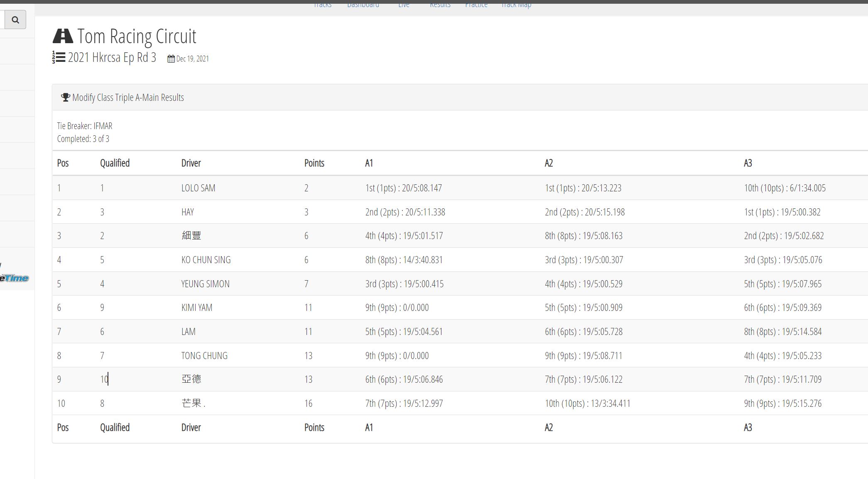Open the Track Map navigation link
The image size is (868, 479).
[516, 5]
